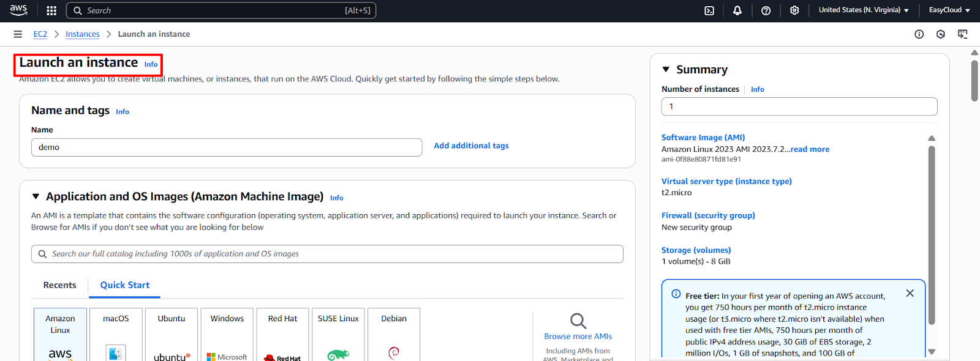Open the Storage (volumes) summary link

click(x=696, y=250)
